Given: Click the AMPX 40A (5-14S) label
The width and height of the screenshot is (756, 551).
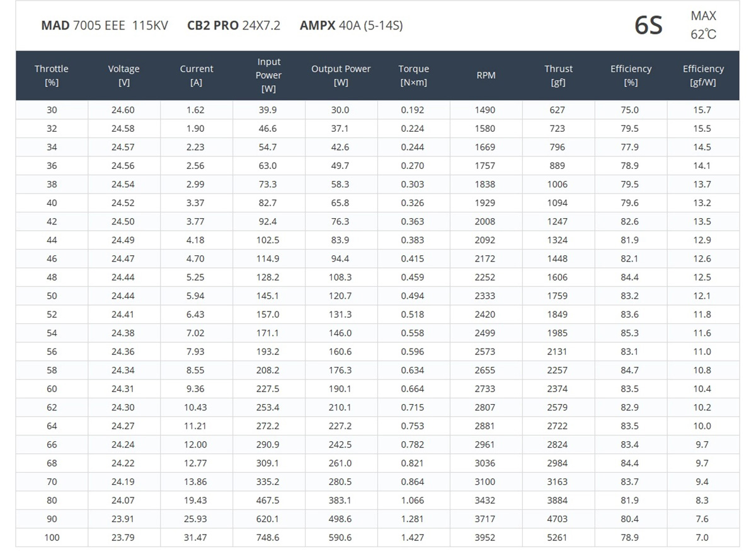Looking at the screenshot, I should coord(351,26).
